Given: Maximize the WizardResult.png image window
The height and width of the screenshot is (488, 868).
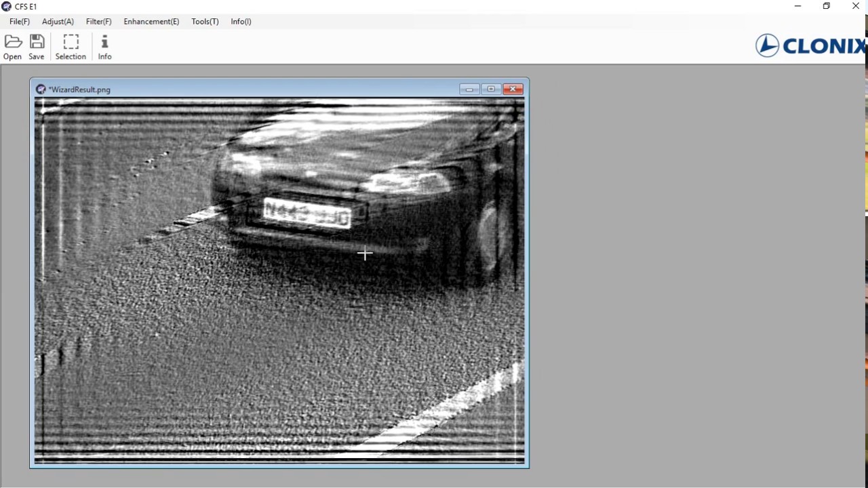Looking at the screenshot, I should [491, 89].
